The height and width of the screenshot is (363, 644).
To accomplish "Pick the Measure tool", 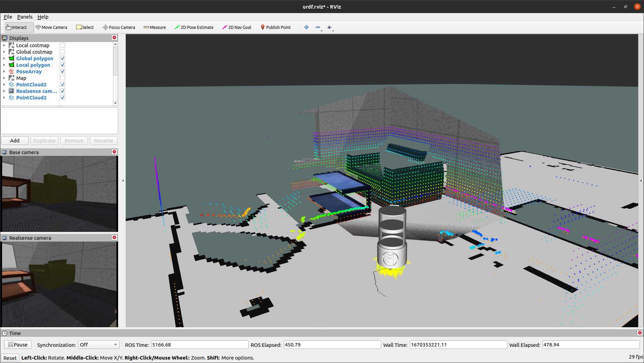I will click(155, 27).
